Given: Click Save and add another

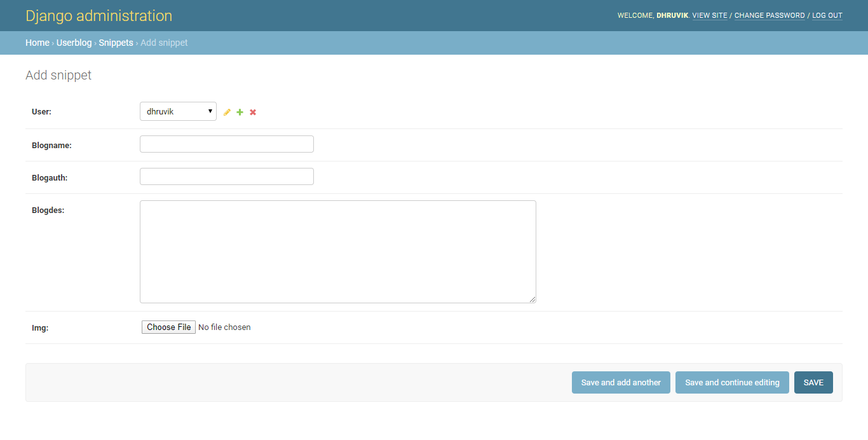Looking at the screenshot, I should pyautogui.click(x=621, y=382).
